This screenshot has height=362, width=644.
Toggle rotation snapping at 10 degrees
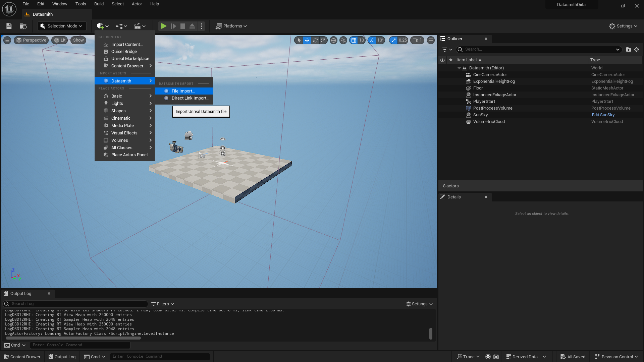372,40
